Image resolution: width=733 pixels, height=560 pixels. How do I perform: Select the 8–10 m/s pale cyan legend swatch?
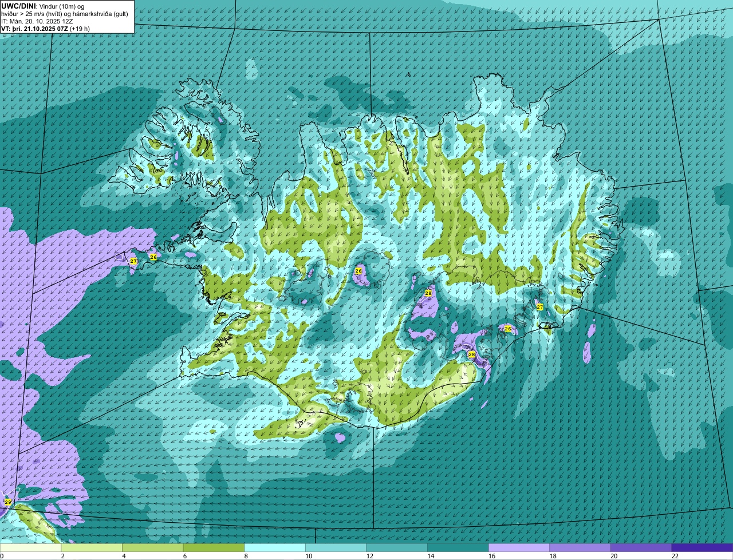[x=275, y=548]
